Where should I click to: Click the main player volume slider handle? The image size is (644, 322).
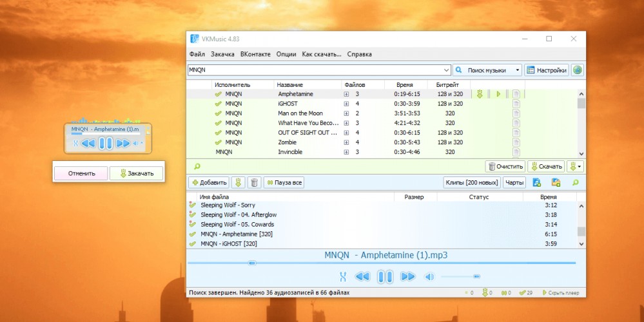click(x=476, y=277)
